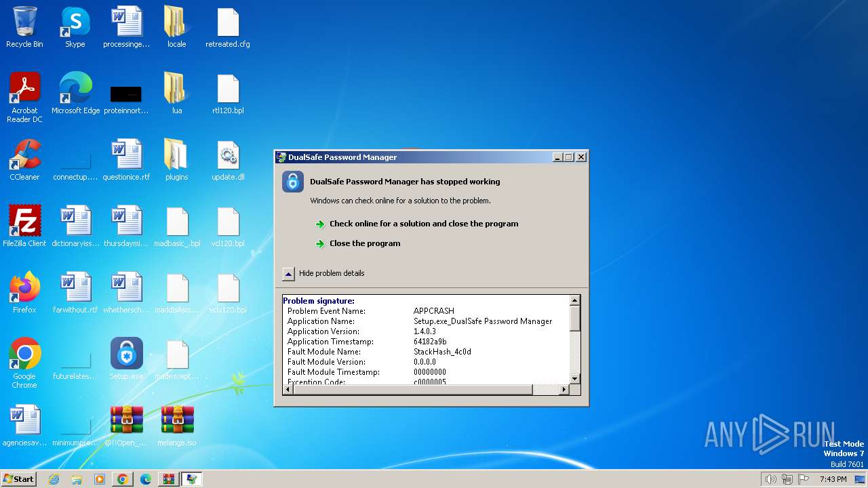Select the agenciesav document icon
868x488 pixels.
point(24,426)
